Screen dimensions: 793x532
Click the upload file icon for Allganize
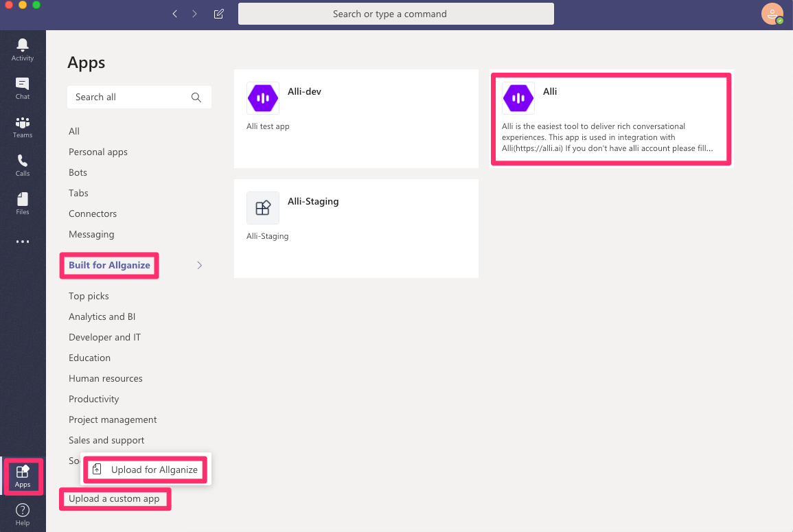point(97,470)
